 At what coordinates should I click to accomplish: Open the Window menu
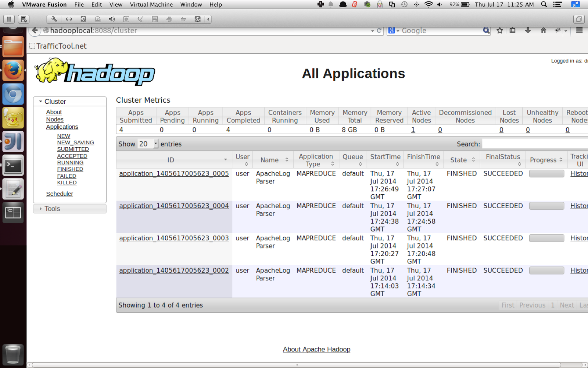[191, 4]
